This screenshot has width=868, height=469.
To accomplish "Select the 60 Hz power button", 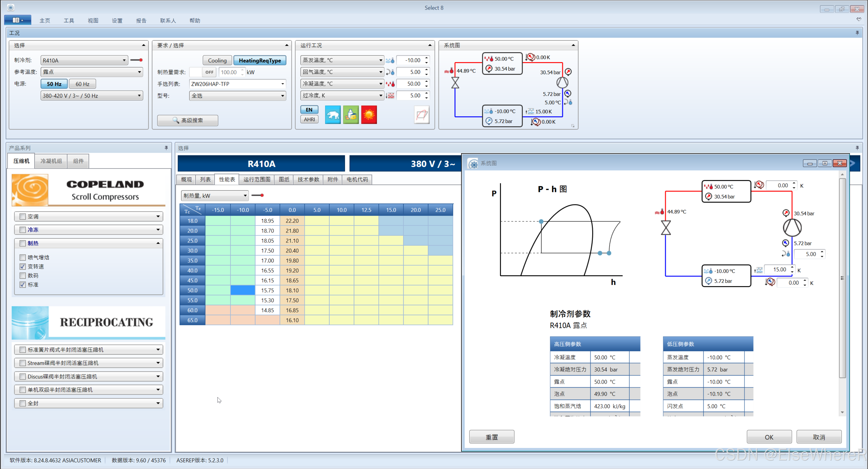I will pyautogui.click(x=82, y=84).
